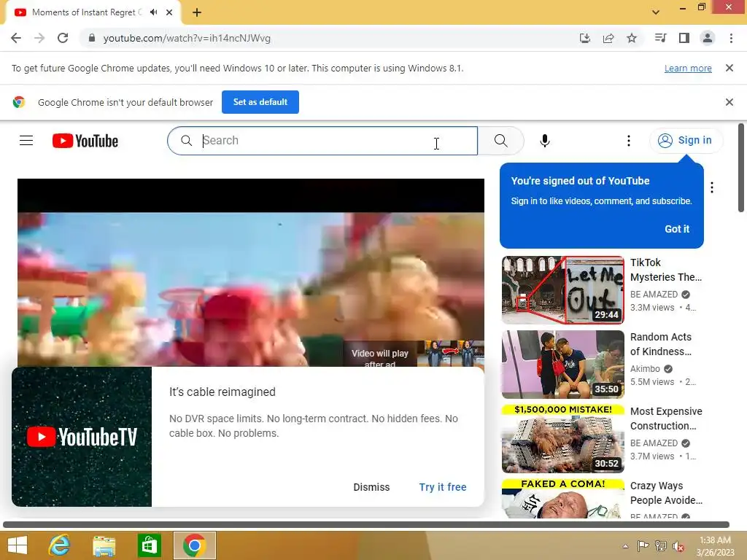Open the media controls icon in toolbar
Screen dimensions: 747x560
click(660, 38)
